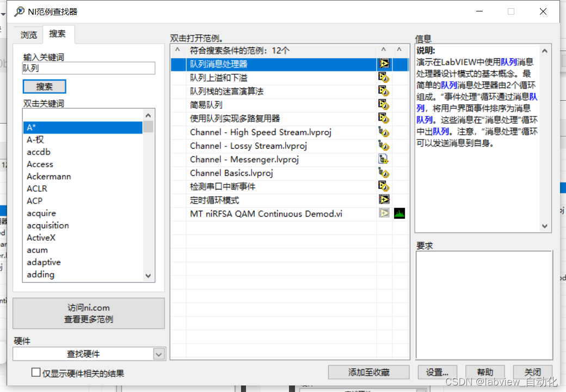This screenshot has height=392, width=566.
Task: Select keyword A* in the list
Action: coord(83,127)
